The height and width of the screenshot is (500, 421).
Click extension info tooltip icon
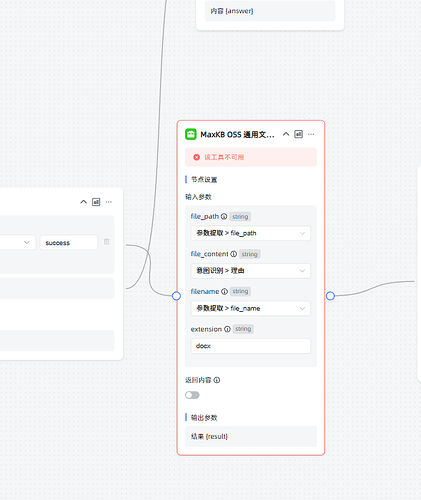[227, 329]
